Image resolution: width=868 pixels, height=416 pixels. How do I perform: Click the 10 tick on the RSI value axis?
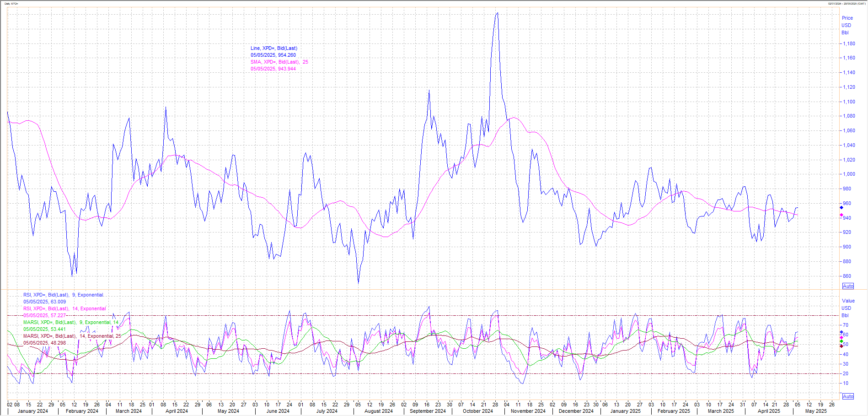(846, 383)
